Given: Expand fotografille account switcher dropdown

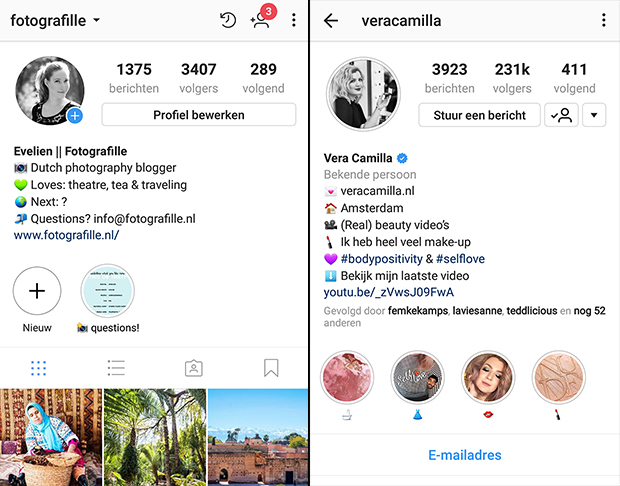Looking at the screenshot, I should [x=96, y=20].
